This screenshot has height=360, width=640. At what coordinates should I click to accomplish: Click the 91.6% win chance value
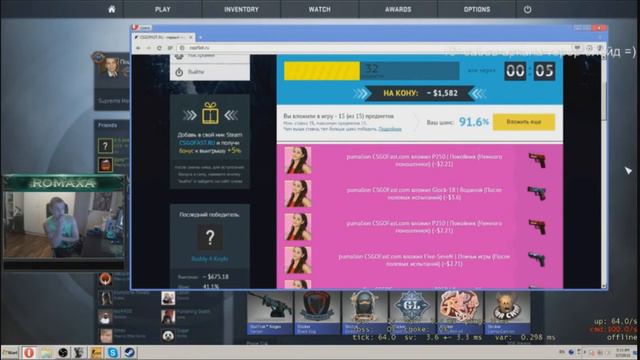pyautogui.click(x=473, y=122)
